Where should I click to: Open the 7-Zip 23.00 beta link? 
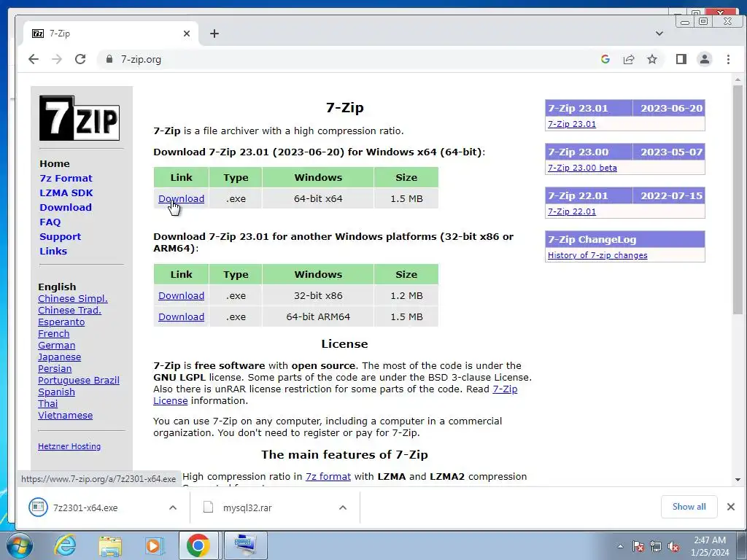[x=582, y=168]
